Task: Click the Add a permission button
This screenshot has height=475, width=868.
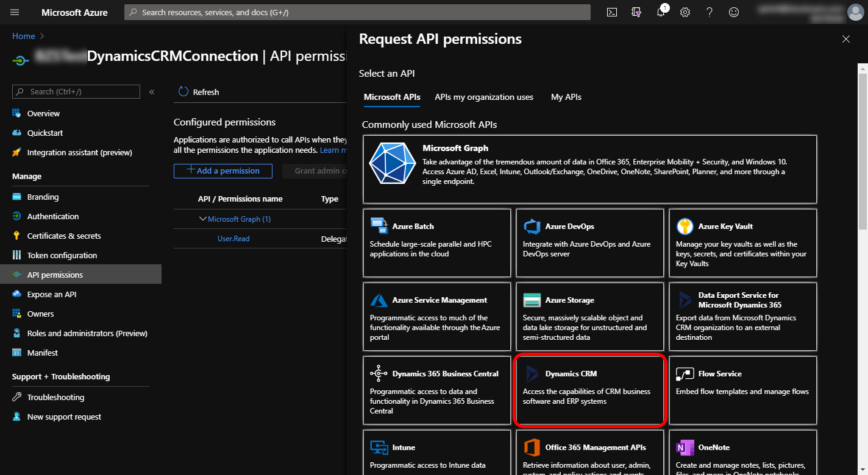Action: (x=223, y=171)
